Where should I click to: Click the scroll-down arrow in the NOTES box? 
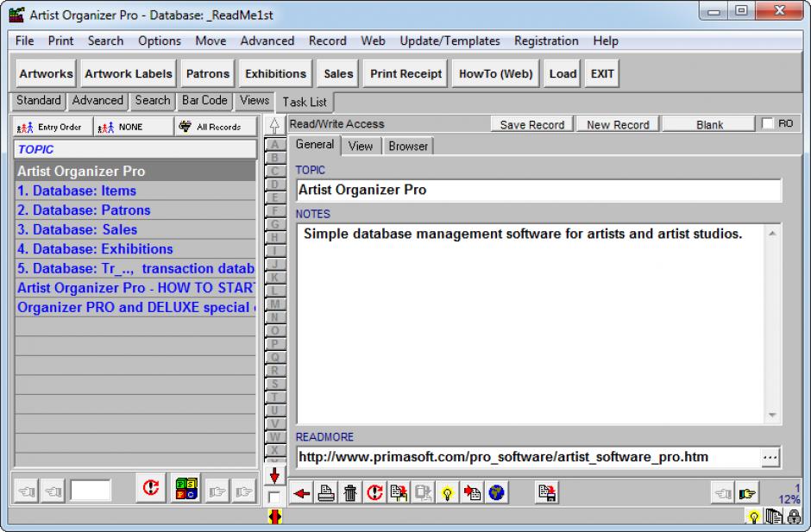click(x=772, y=415)
